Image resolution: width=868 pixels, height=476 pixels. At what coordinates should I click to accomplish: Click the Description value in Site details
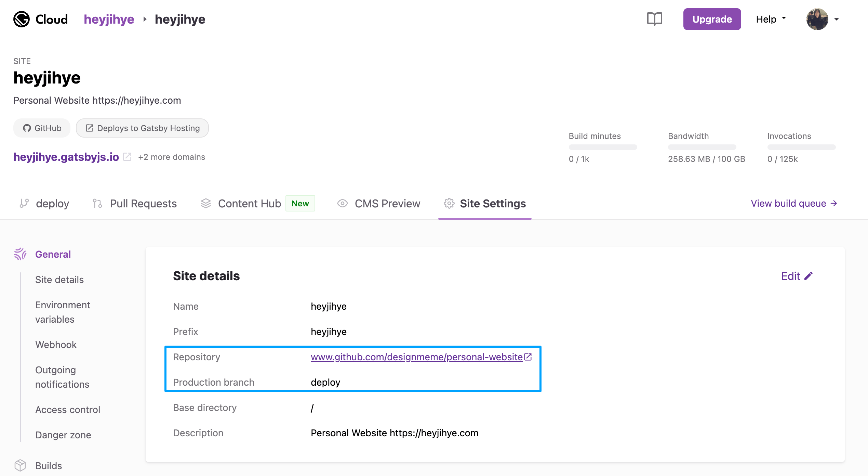[x=394, y=433]
